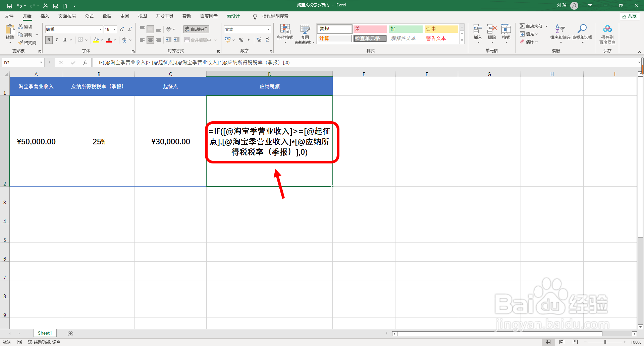644x346 pixels.
Task: Expand the AutoSum (自动求和) dropdown arrow
Action: click(546, 26)
